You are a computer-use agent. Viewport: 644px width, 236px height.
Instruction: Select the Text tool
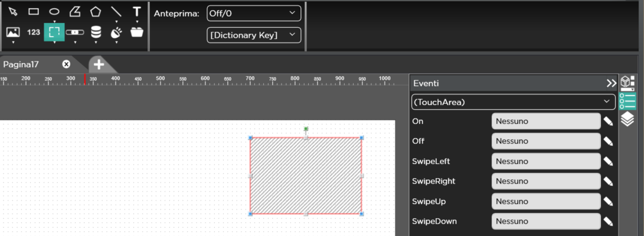[x=137, y=11]
